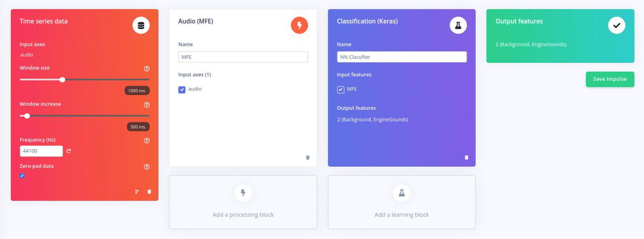
Task: Uncheck the Zero-pad data checkbox
Action: [22, 175]
